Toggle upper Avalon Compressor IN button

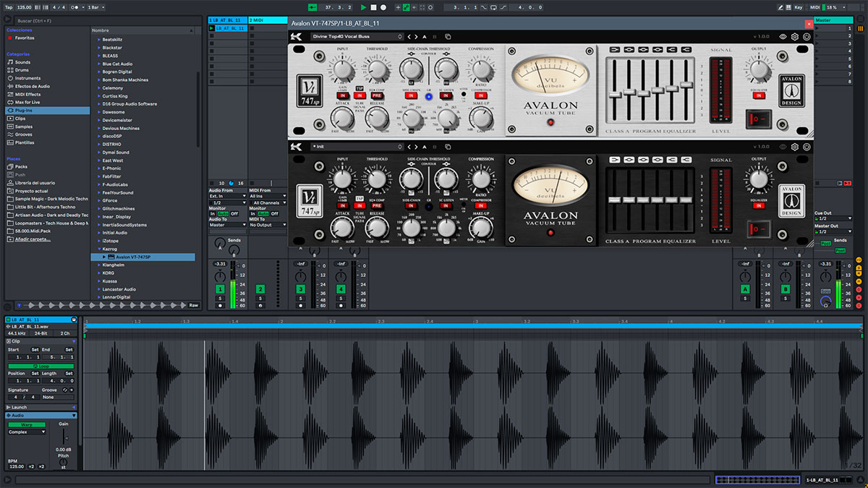481,95
